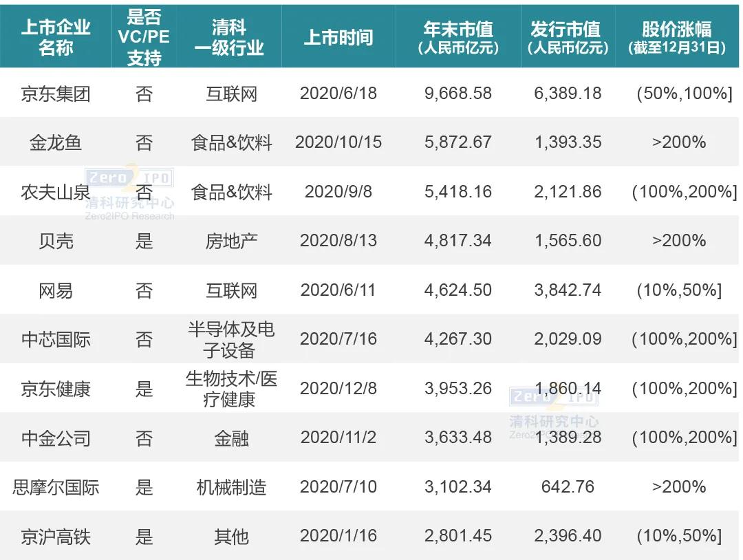The height and width of the screenshot is (560, 743).
Task: Select the 是 cell in 京东健康 row
Action: (x=144, y=389)
